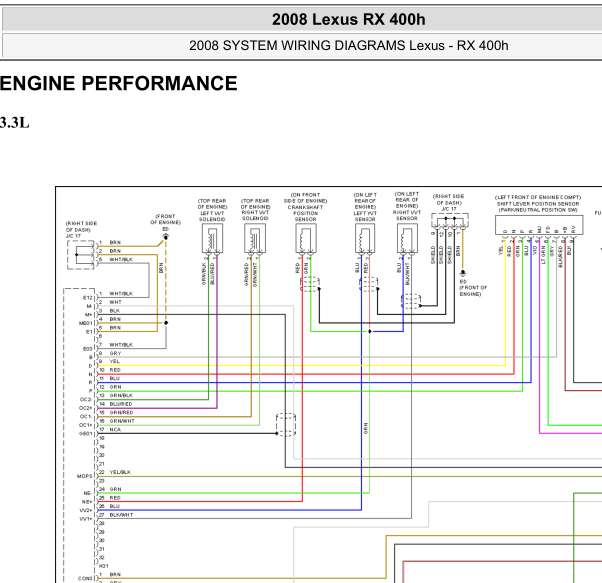This screenshot has width=602, height=583.
Task: Click the vertical "VIO" wire label
Action: [535, 251]
